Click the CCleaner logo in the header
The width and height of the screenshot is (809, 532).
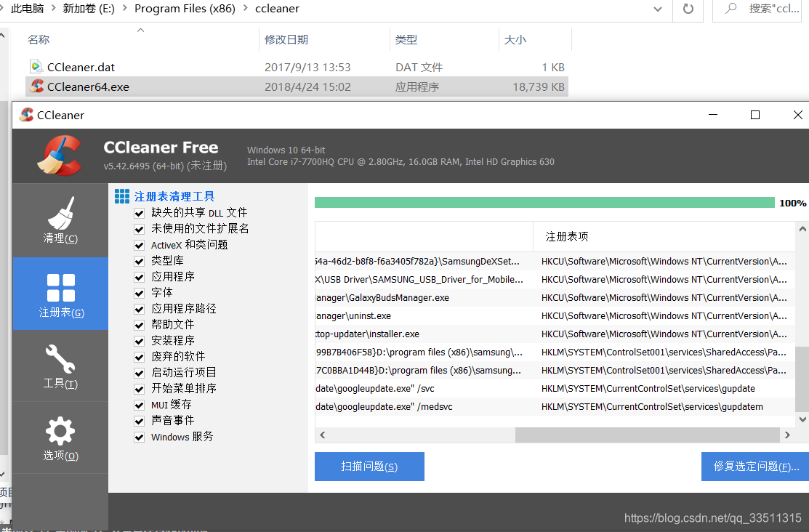(61, 155)
